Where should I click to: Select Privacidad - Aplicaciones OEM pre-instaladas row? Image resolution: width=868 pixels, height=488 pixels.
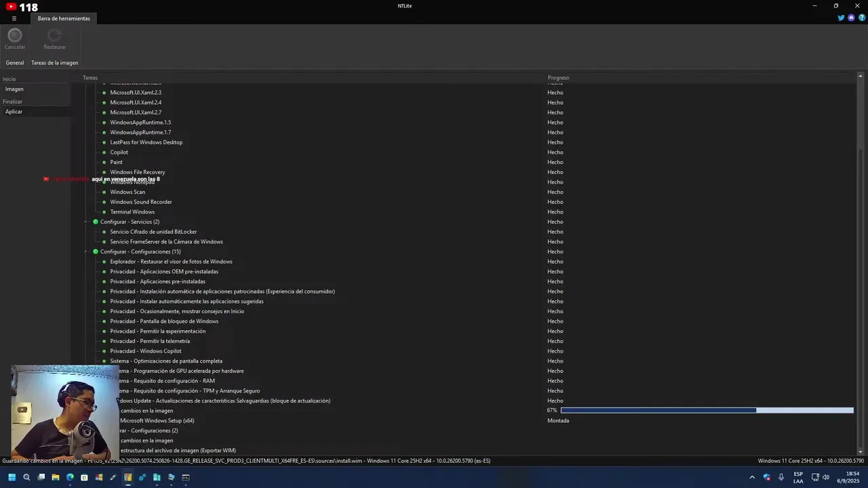[164, 271]
